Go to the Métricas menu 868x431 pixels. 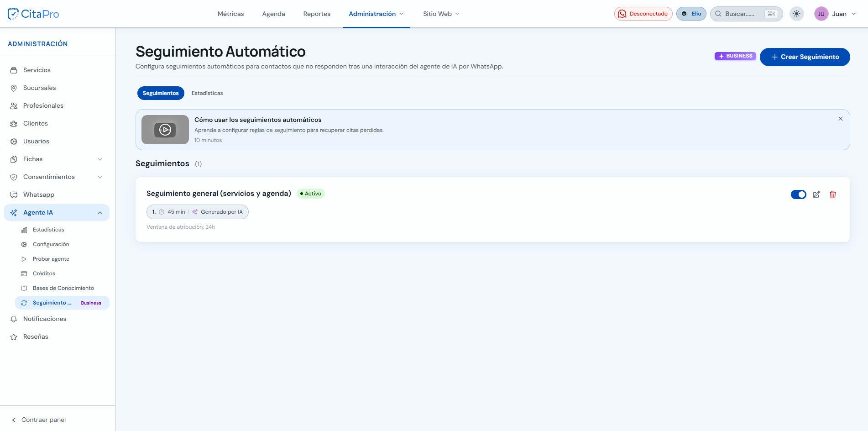pyautogui.click(x=230, y=14)
